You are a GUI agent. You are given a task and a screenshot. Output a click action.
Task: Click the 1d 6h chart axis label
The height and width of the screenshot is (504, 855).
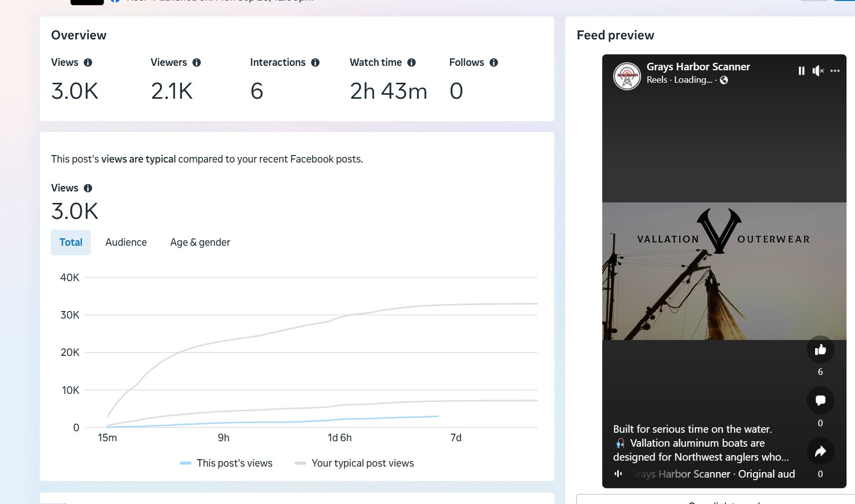340,438
